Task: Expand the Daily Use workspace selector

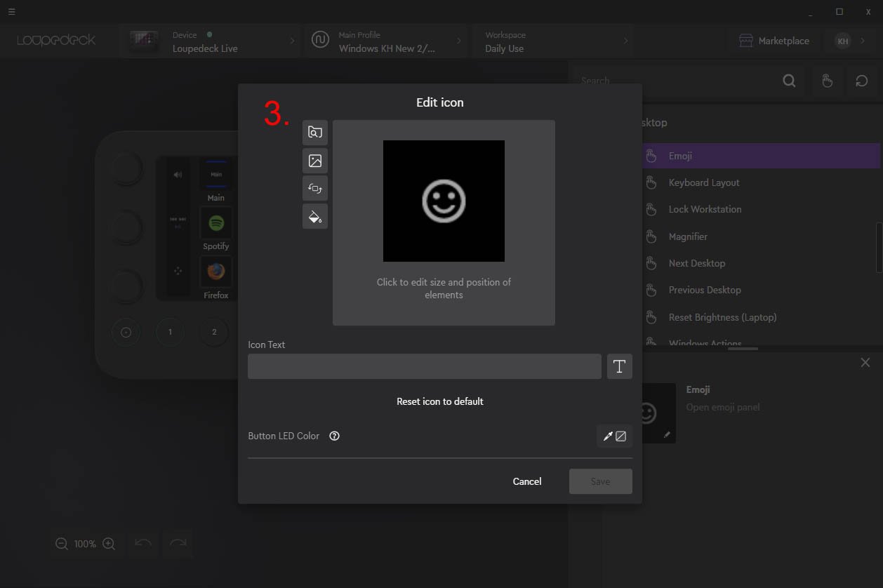Action: (x=554, y=41)
